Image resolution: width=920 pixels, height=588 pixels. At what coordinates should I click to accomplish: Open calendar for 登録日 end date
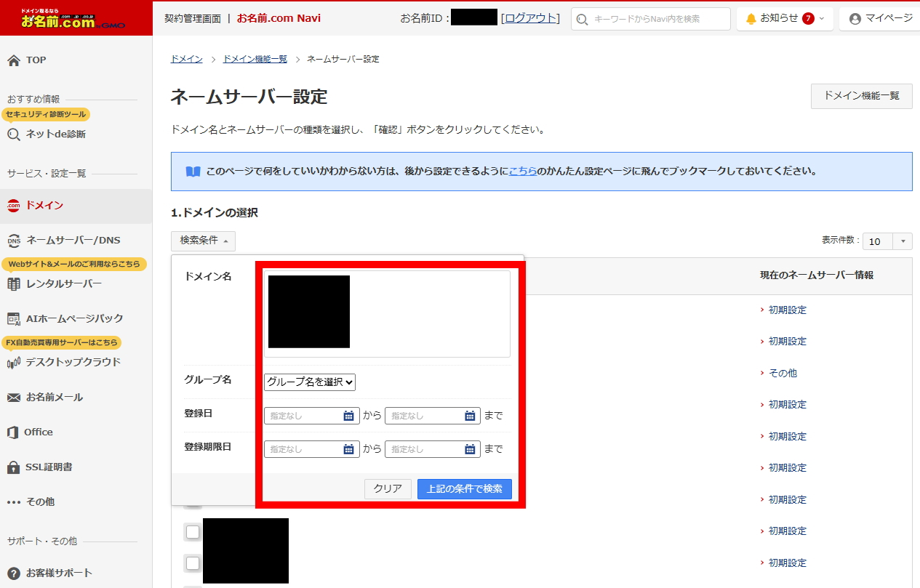[x=470, y=416]
